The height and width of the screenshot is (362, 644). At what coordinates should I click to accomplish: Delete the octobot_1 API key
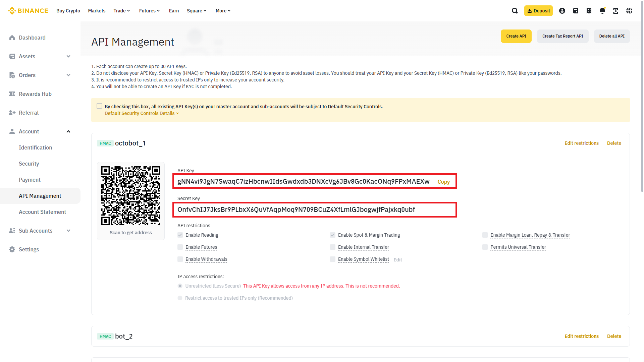coord(614,143)
